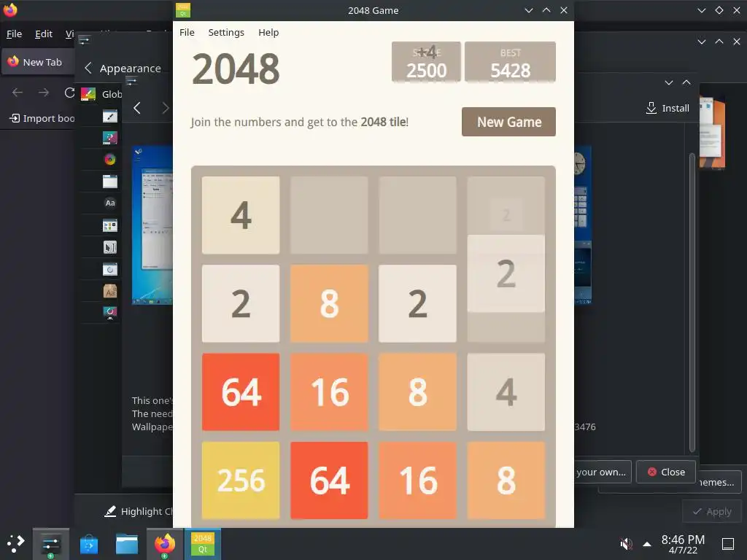Click the large 2048 title heading
The width and height of the screenshot is (747, 560).
point(236,69)
